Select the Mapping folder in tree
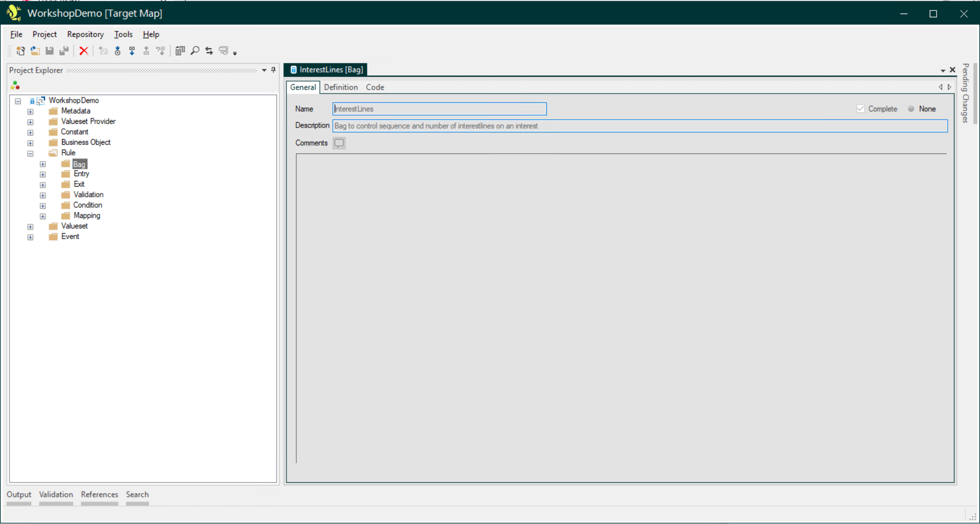 click(87, 215)
